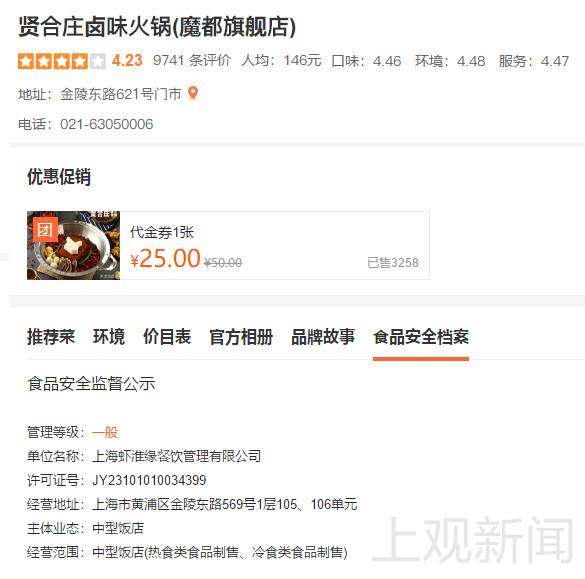Open the 价目表 tab
Viewport: 585px width, 579px height.
(167, 337)
